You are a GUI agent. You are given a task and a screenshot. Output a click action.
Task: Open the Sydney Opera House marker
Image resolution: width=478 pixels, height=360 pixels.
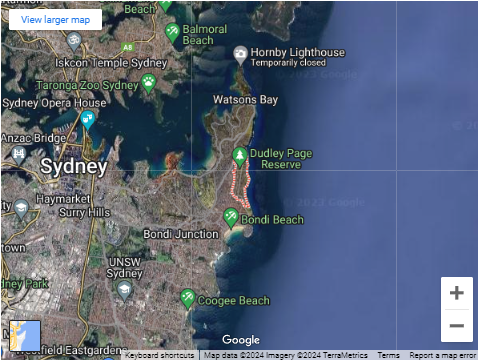[87, 120]
